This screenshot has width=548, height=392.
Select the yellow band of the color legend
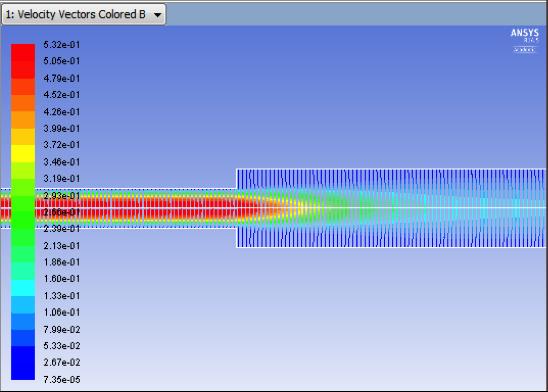23,153
